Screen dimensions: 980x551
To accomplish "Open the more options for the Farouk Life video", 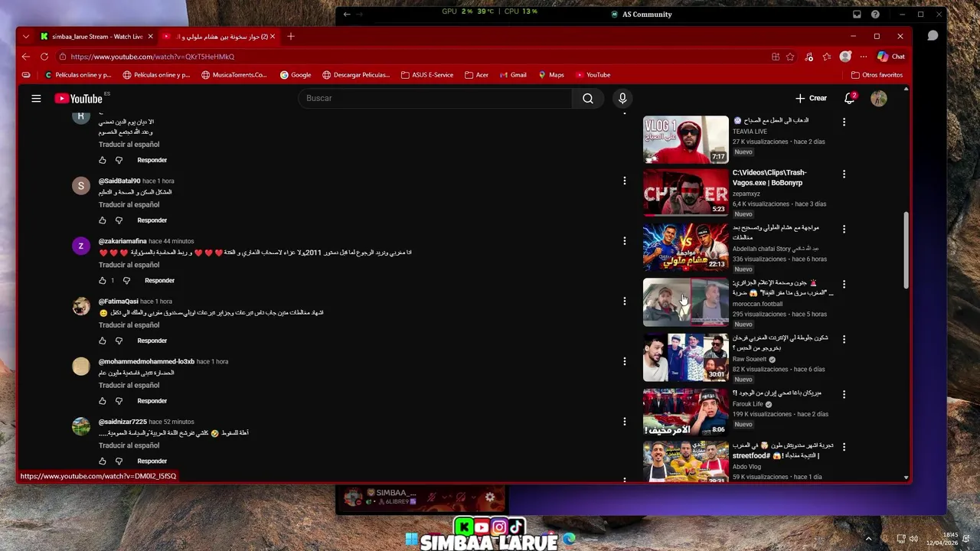I will click(x=844, y=395).
